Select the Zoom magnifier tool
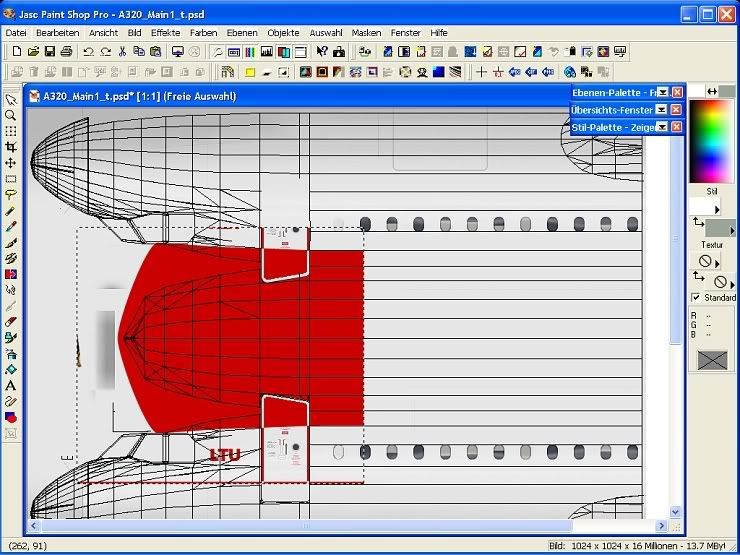Screen dimensions: 740x555 click(x=11, y=115)
